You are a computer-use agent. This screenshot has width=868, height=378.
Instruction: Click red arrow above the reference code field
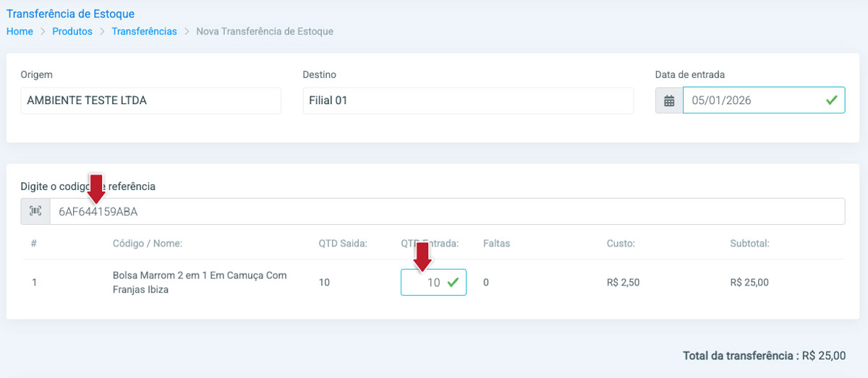(96, 187)
